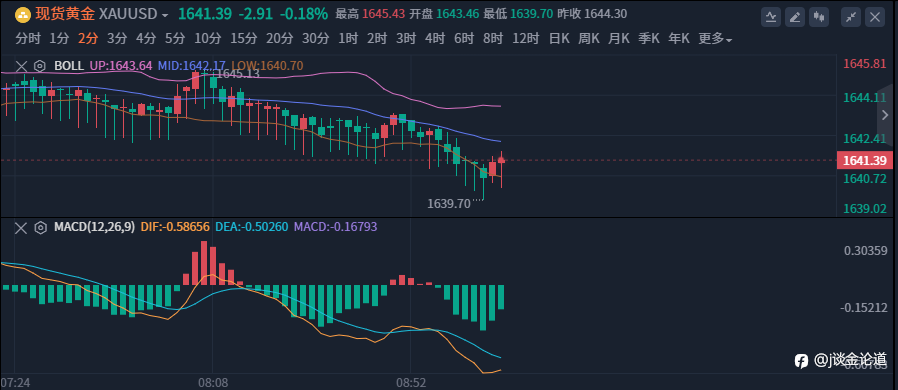Open MACD indicator settings hexagon icon
Viewport: 898px width, 390px height.
(40, 228)
